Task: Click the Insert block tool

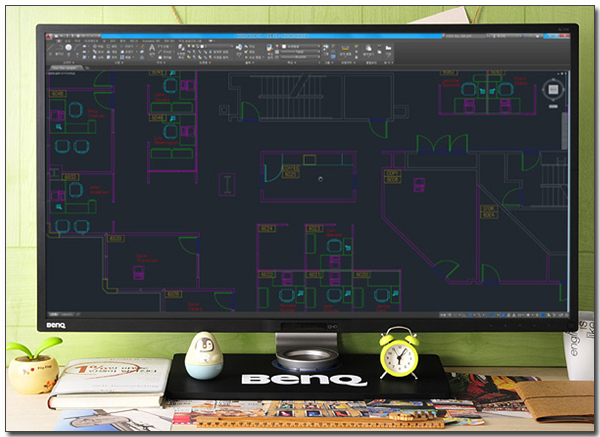Action: point(239,47)
